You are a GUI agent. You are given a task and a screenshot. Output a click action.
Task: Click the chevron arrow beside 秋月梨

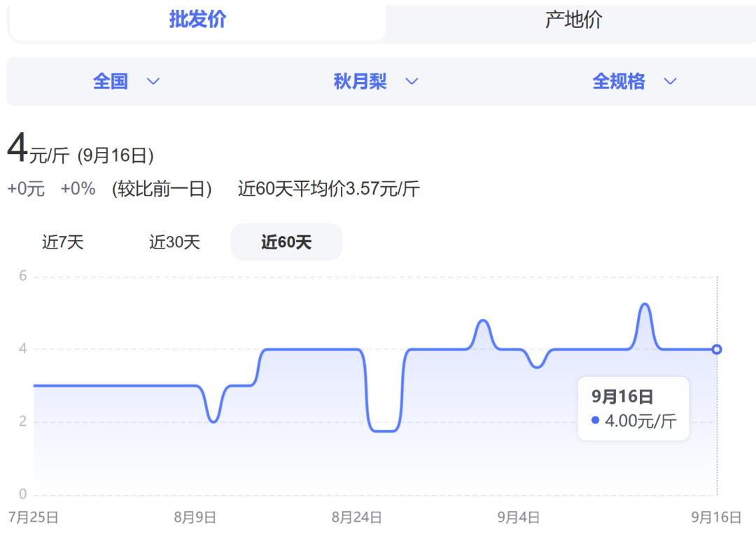click(x=412, y=82)
